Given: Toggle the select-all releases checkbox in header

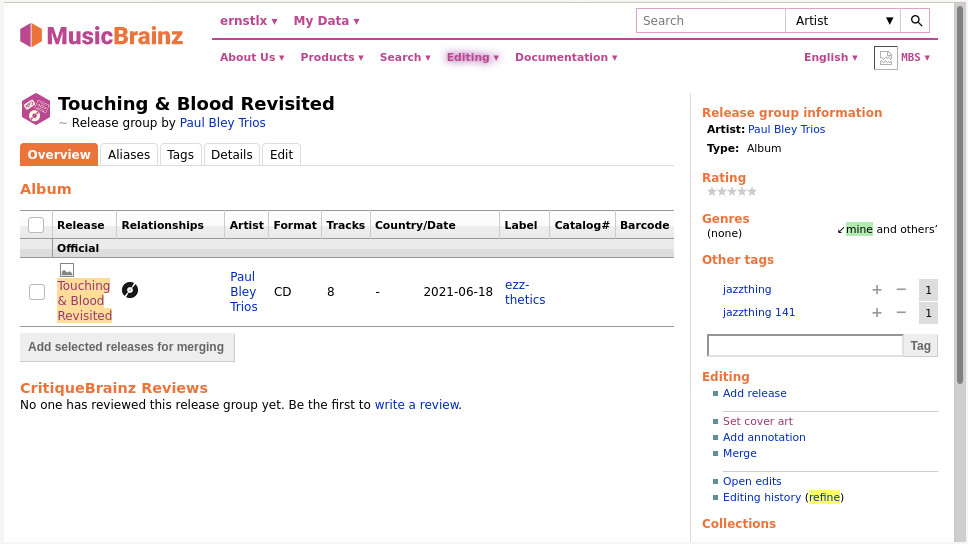Looking at the screenshot, I should point(36,225).
